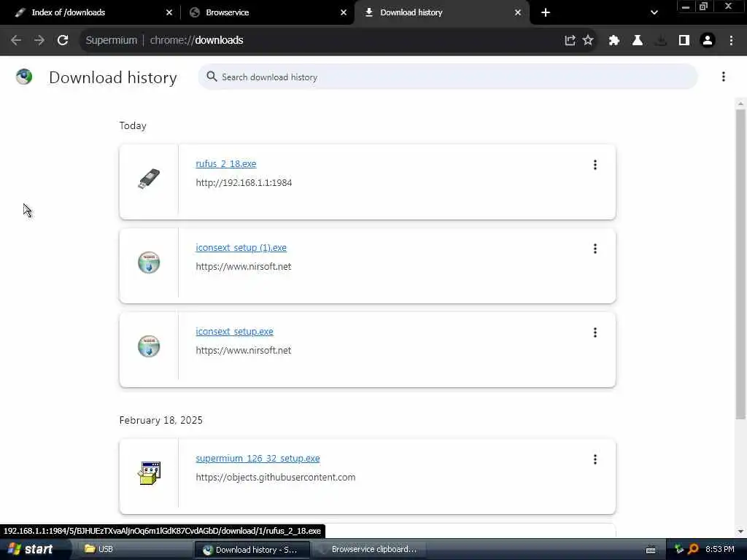Share this page via the share icon
Image resolution: width=747 pixels, height=560 pixels.
(x=570, y=41)
